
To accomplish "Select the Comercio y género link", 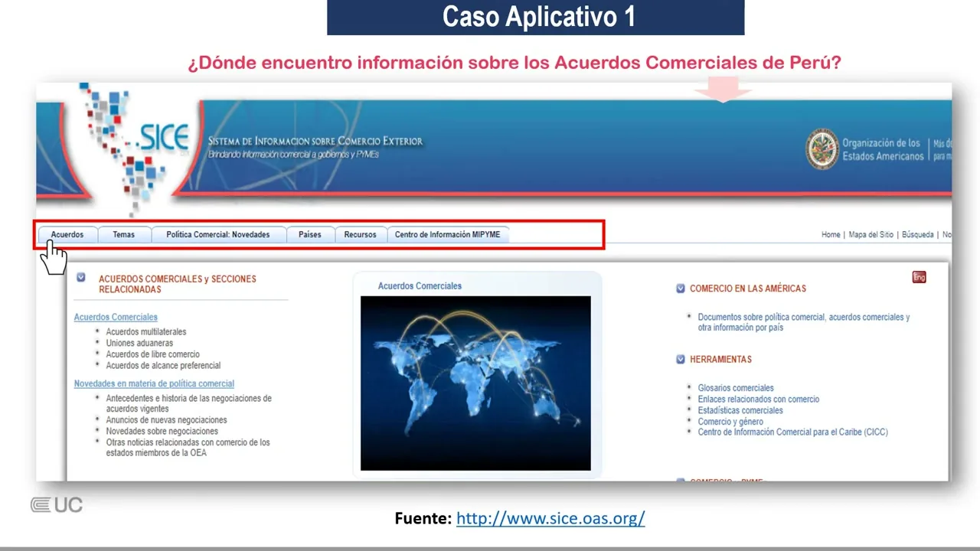I will click(730, 422).
